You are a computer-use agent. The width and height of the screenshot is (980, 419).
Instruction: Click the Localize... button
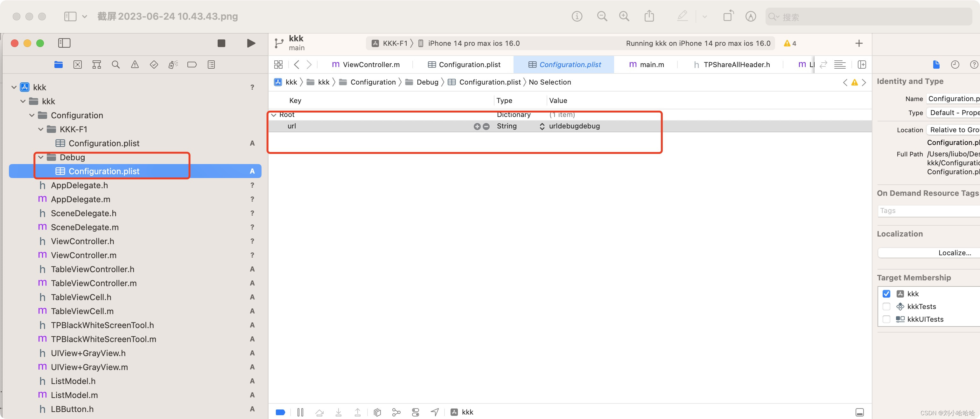(x=929, y=253)
